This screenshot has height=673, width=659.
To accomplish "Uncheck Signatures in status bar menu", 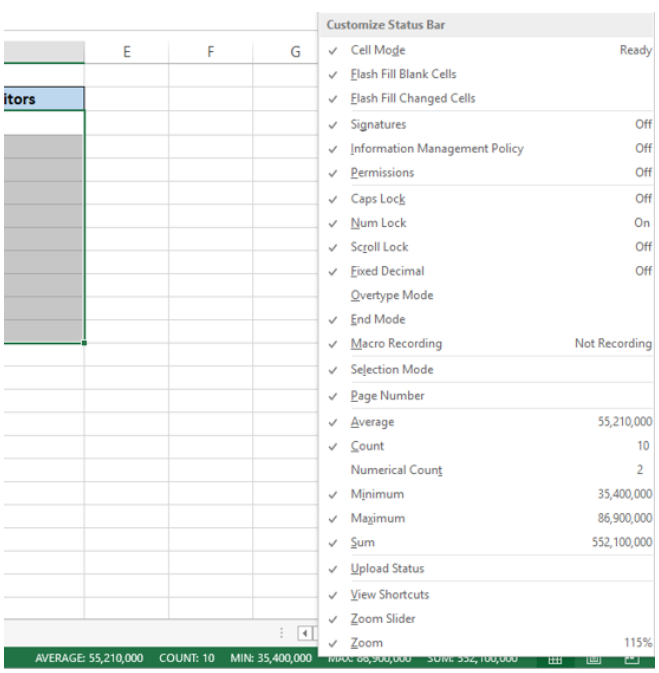I will coord(487,124).
